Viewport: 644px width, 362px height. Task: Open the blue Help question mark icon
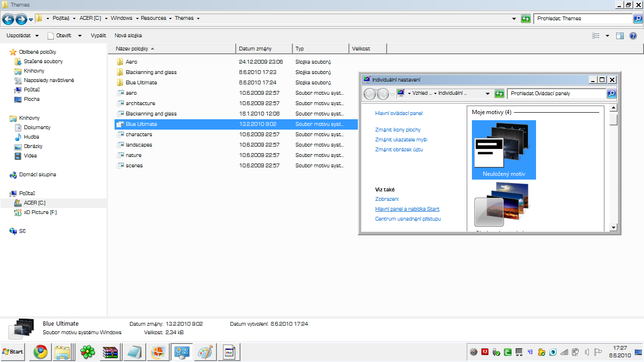[633, 36]
